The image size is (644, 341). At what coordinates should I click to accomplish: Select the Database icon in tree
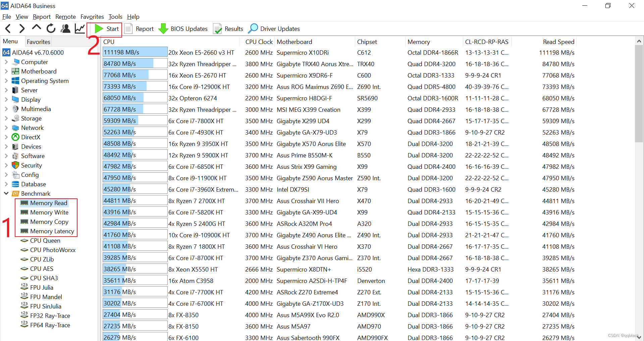coord(15,184)
